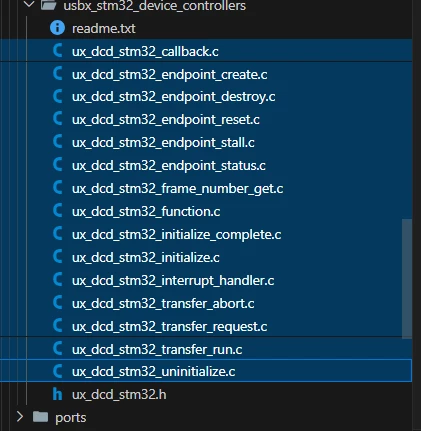The width and height of the screenshot is (421, 431).
Task: Click the C icon of ux_dcd_stm32_function.c
Action: (58, 211)
